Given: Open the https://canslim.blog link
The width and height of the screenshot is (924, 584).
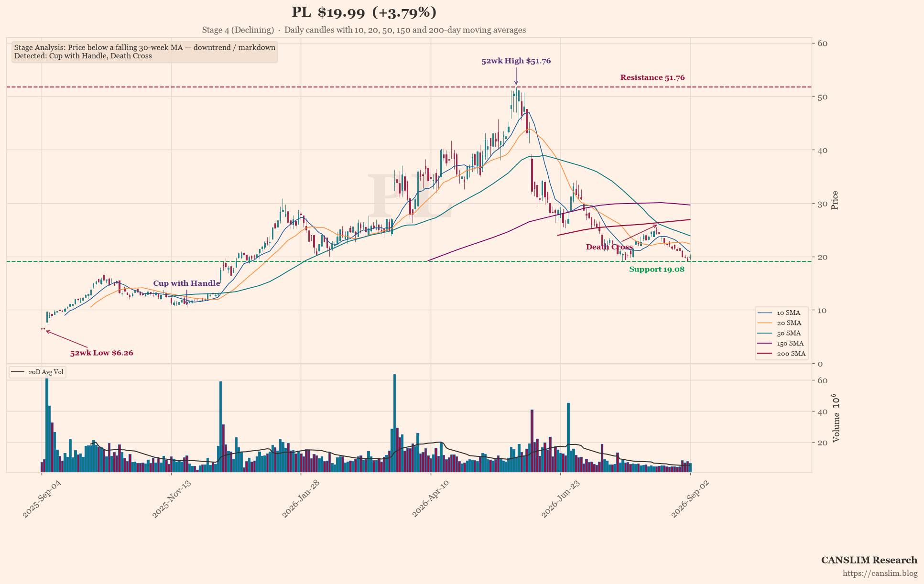Looking at the screenshot, I should coord(880,573).
